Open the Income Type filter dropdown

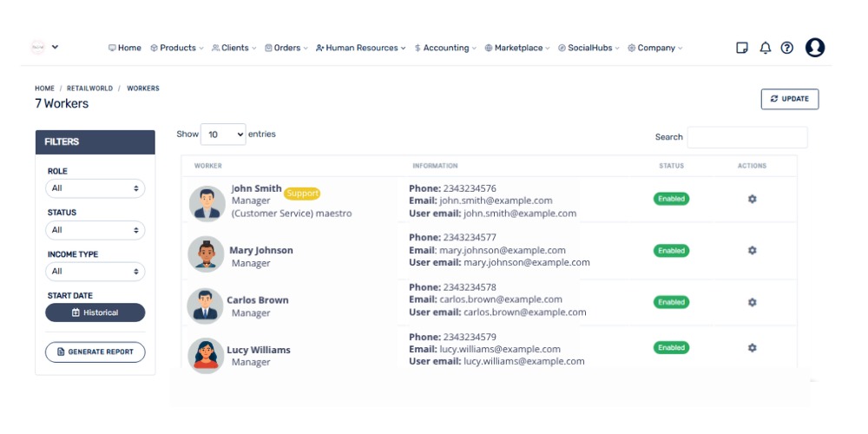[x=95, y=272]
